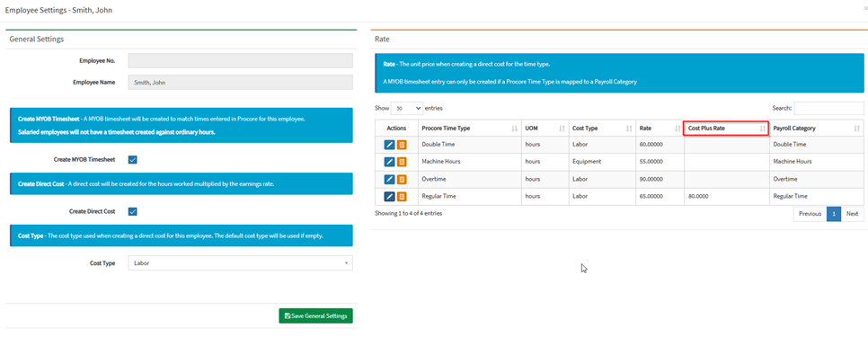The height and width of the screenshot is (355, 868).
Task: Click the orange icon for Double Time
Action: [402, 145]
